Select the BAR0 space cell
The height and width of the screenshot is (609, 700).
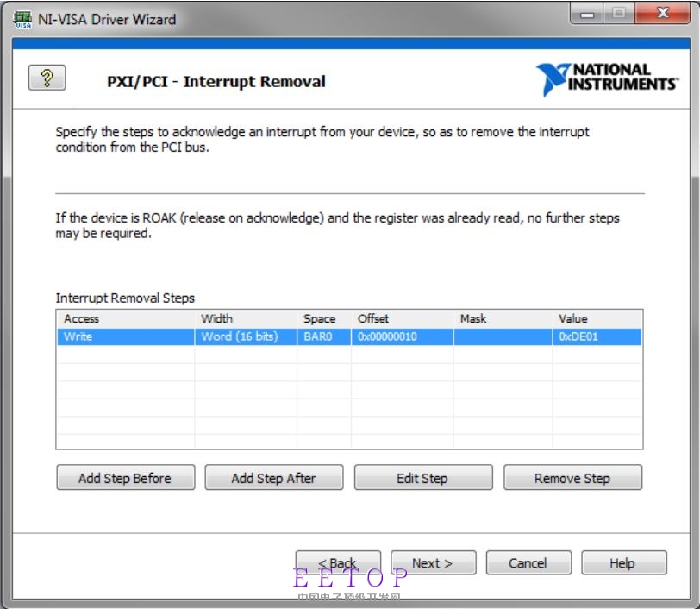pos(324,336)
